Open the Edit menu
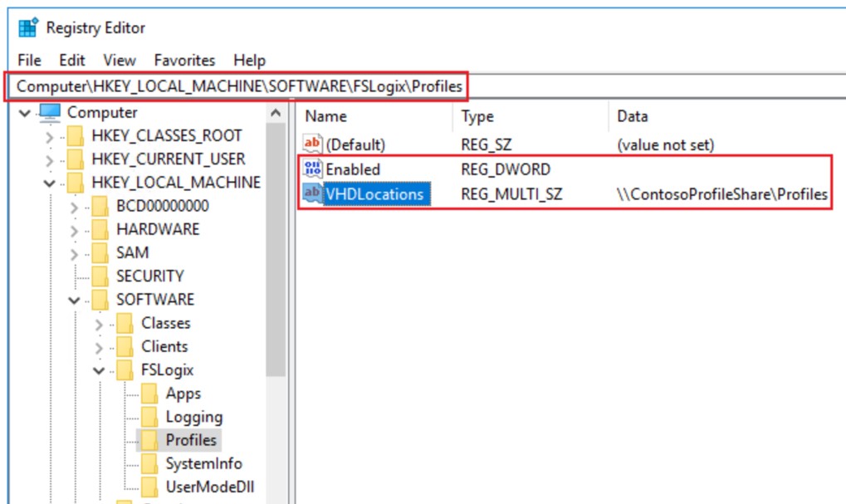Viewport: 846px width, 504px height. pos(72,61)
